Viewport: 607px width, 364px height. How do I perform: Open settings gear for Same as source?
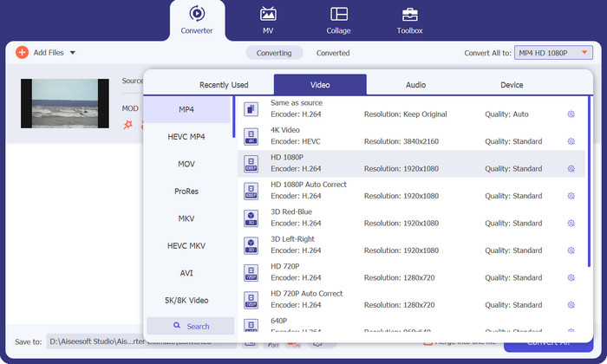(571, 114)
